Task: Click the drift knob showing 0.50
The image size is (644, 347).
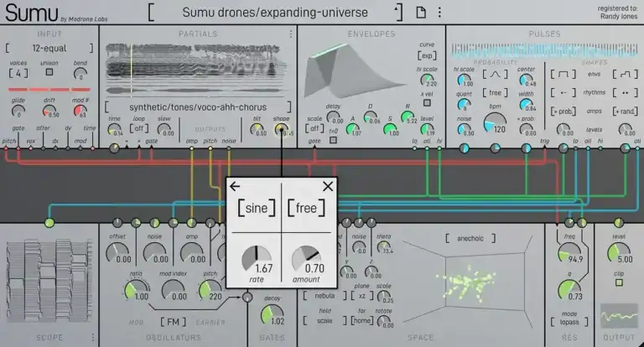Action: pos(49,111)
